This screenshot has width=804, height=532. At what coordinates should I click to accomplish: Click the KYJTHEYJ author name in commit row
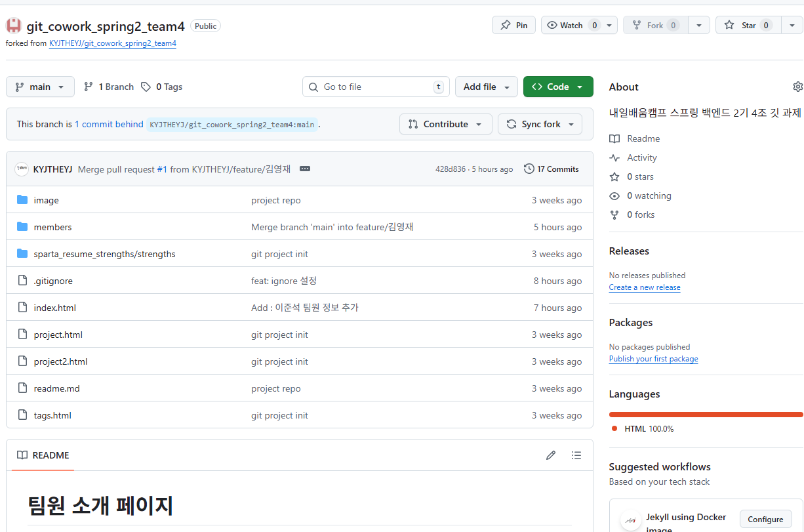point(52,169)
